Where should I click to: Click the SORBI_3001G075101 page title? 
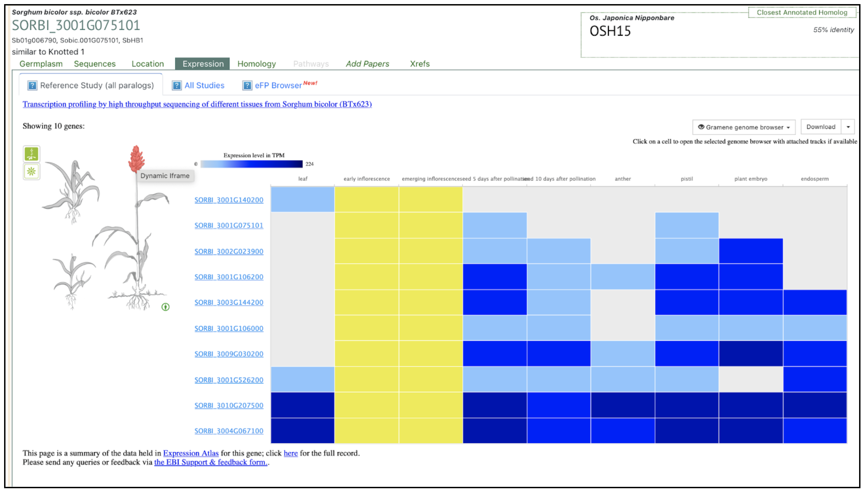click(x=76, y=26)
